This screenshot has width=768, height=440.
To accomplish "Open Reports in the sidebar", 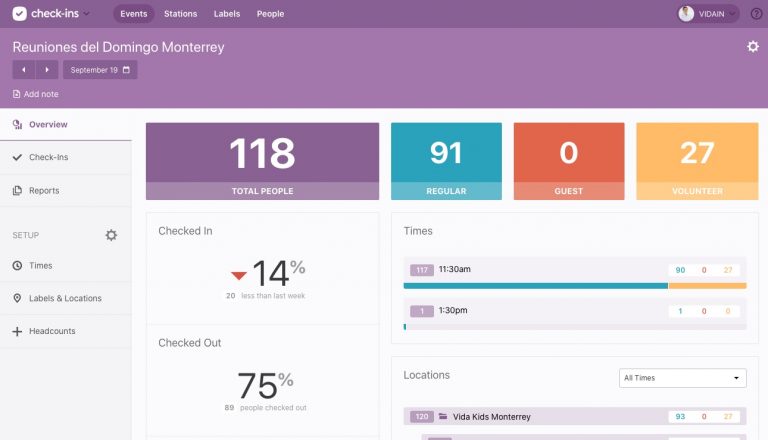I will tap(44, 190).
